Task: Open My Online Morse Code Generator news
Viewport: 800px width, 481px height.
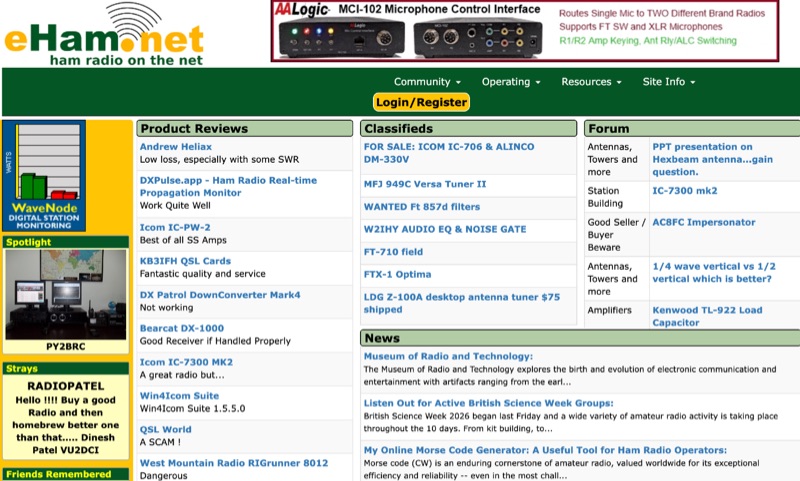Action: pyautogui.click(x=545, y=450)
